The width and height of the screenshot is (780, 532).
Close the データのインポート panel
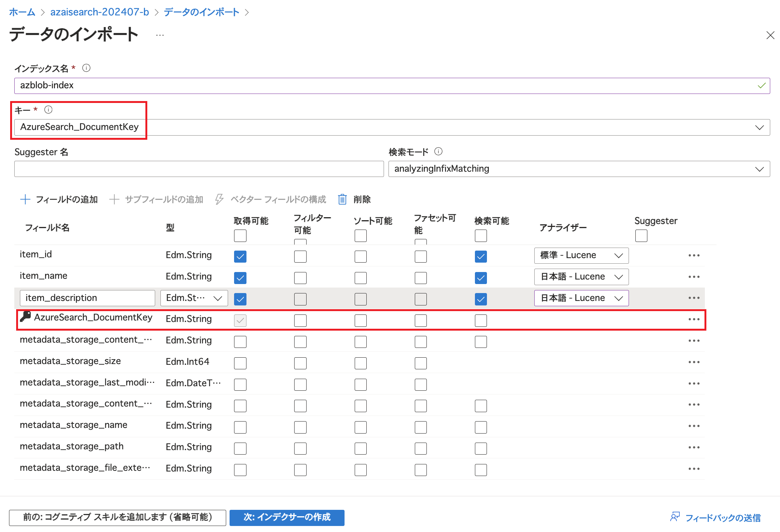click(x=770, y=35)
